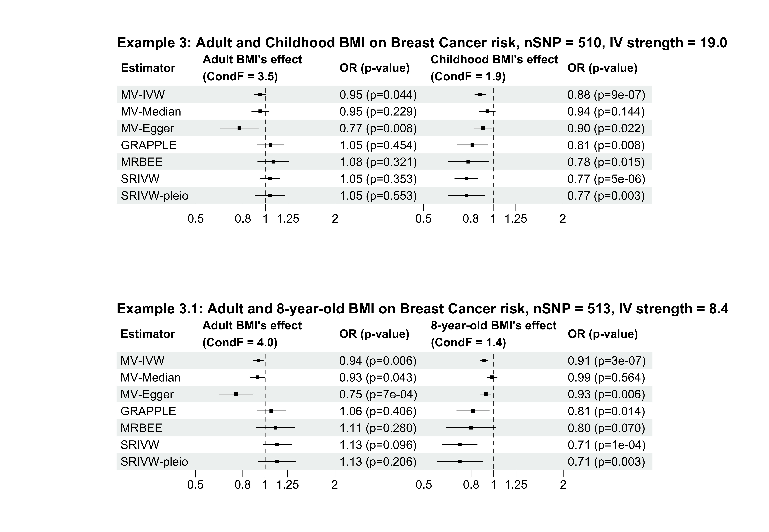Click the value 0.99 (p=0.564)
The image size is (769, 532).
tap(606, 378)
